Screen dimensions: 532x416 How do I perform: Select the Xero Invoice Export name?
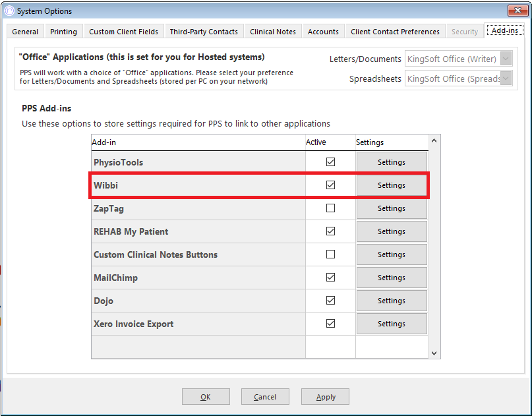coord(134,324)
